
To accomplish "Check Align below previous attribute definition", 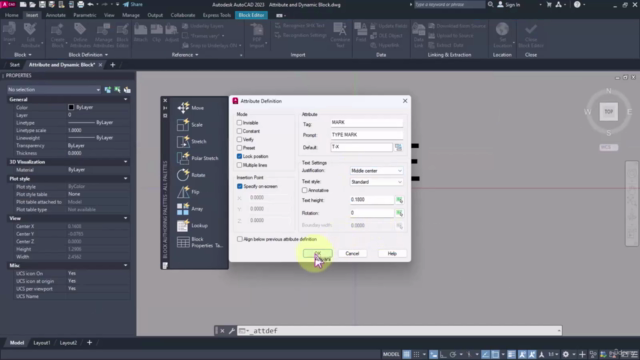I will coord(240,239).
